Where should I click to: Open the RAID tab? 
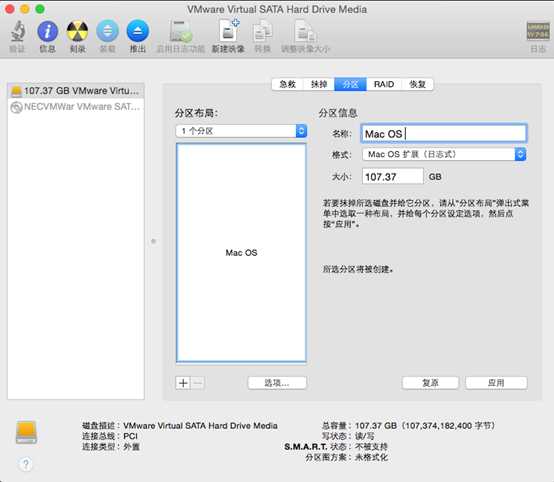click(x=384, y=84)
